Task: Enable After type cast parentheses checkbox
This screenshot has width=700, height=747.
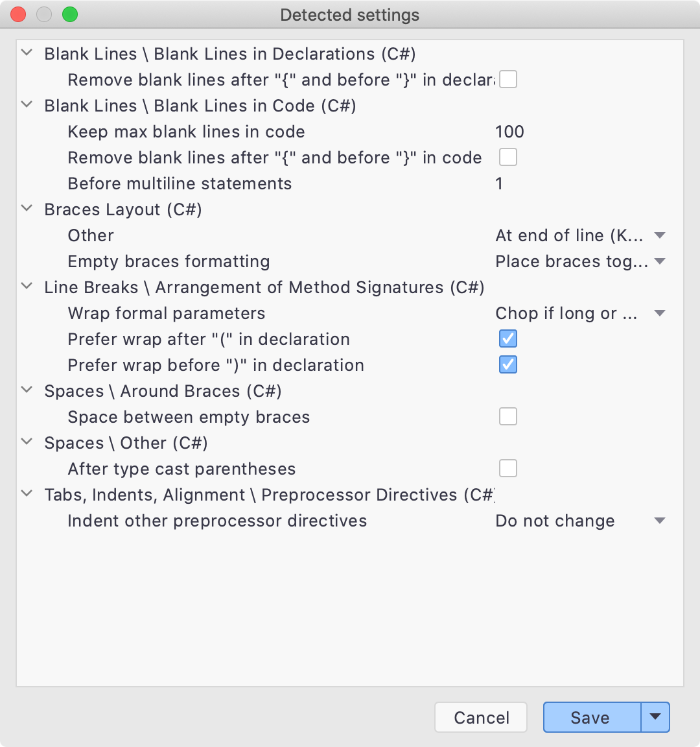Action: [507, 468]
